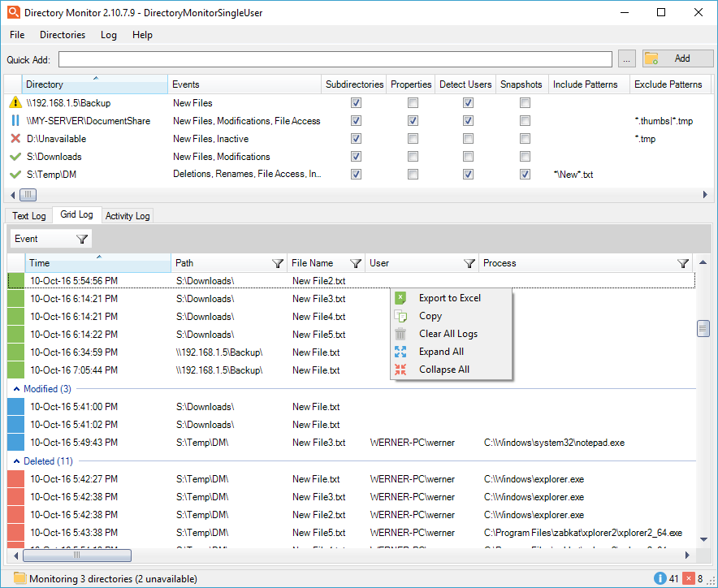The width and height of the screenshot is (718, 588).
Task: Open the File Name column filter
Action: pos(355,263)
